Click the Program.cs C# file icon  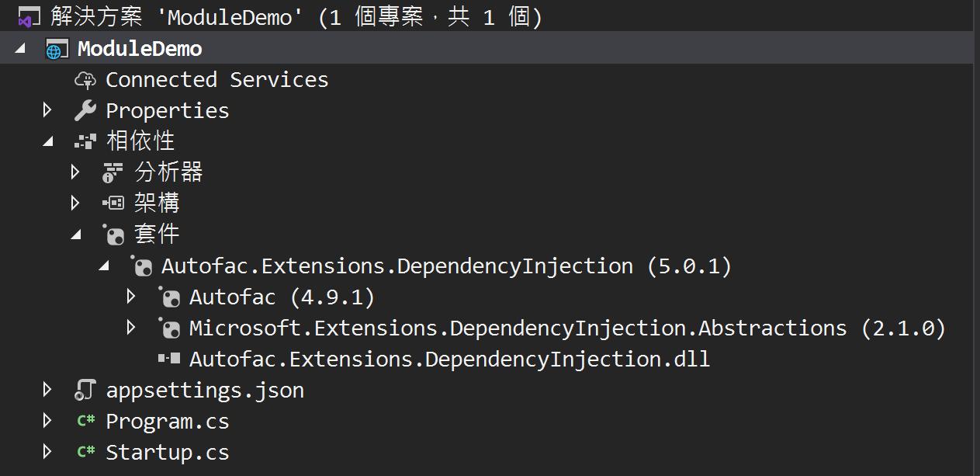coord(85,422)
